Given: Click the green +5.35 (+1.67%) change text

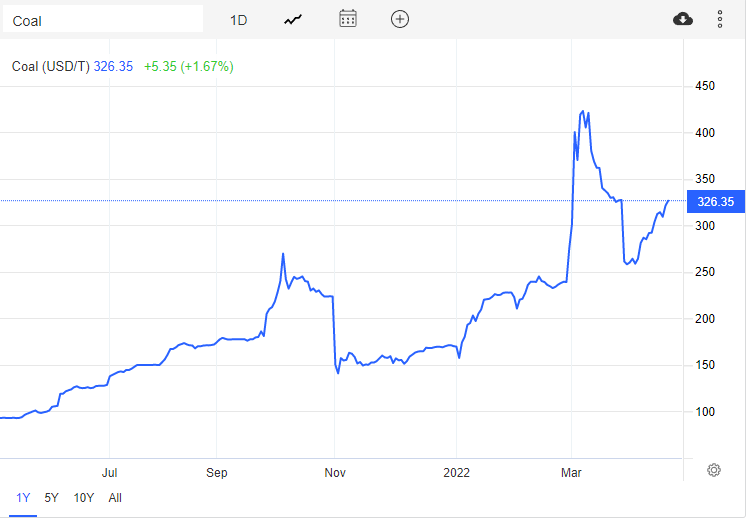Looking at the screenshot, I should click(188, 66).
